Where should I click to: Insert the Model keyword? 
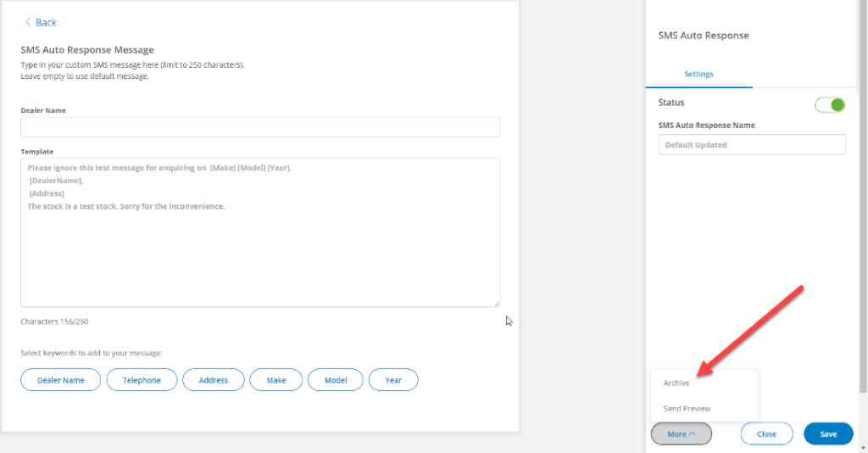pos(335,380)
